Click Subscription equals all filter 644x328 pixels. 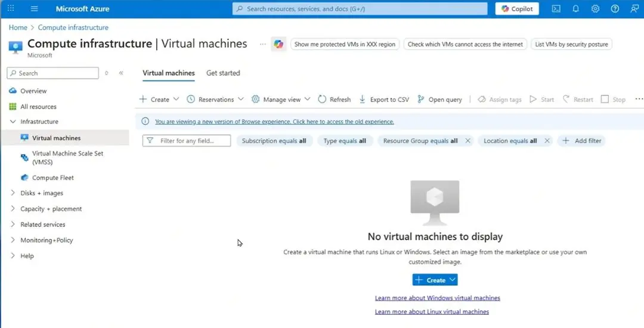pos(274,141)
